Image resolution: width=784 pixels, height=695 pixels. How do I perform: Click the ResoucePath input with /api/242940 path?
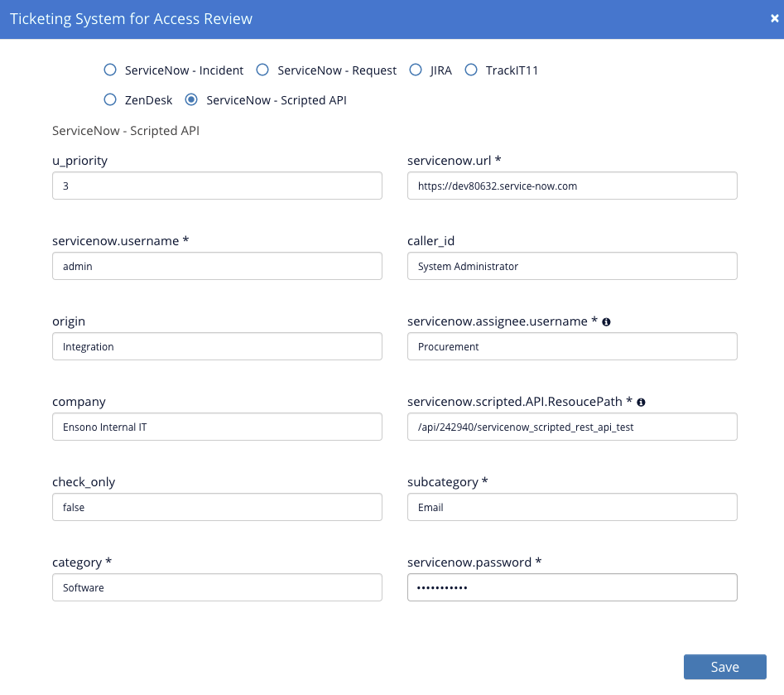572,427
